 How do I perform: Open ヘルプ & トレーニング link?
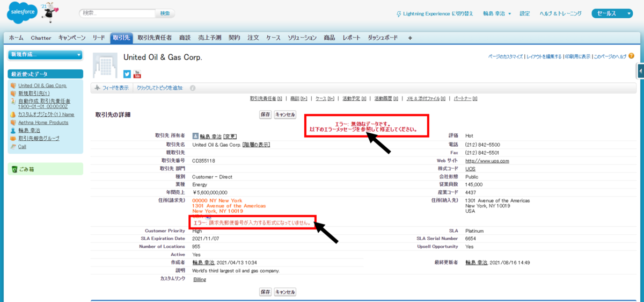click(x=561, y=13)
